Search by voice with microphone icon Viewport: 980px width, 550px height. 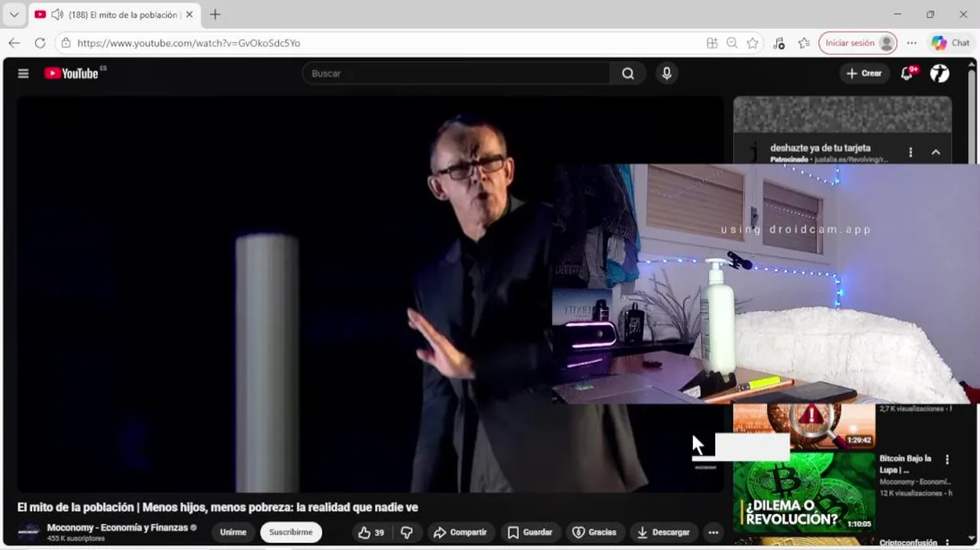pos(666,73)
